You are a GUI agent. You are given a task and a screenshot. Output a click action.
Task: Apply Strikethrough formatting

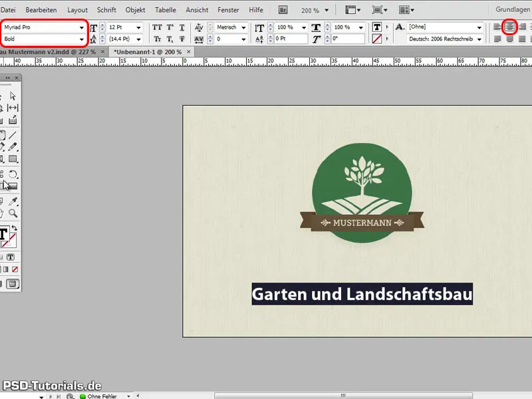(182, 39)
